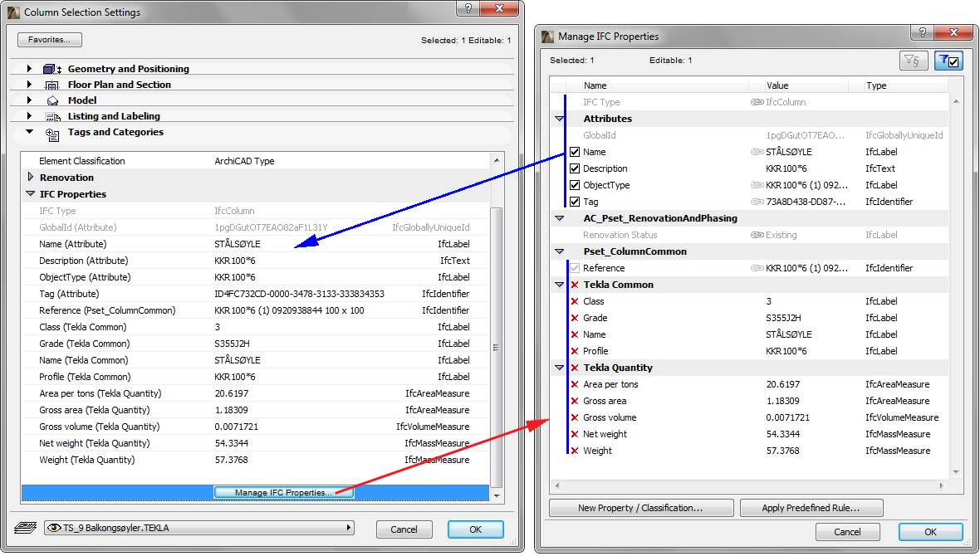Select the Description (Attribute) value KKR100*6
The image size is (980, 556).
click(x=235, y=261)
